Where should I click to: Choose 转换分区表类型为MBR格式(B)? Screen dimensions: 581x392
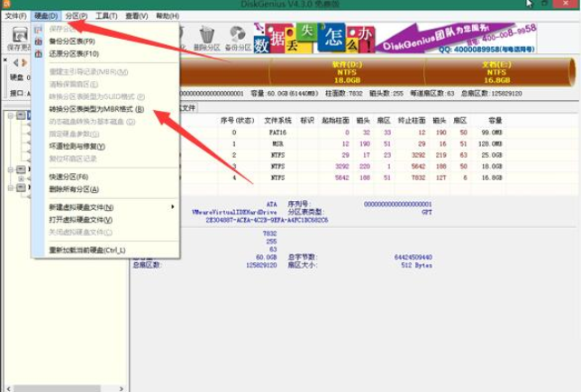pos(105,109)
